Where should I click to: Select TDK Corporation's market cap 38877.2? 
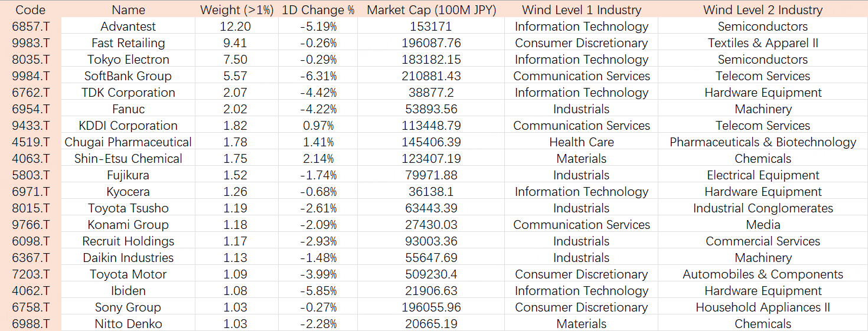432,93
